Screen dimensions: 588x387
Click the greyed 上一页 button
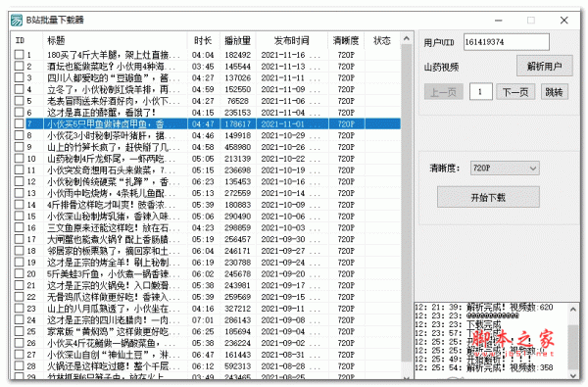tap(444, 92)
